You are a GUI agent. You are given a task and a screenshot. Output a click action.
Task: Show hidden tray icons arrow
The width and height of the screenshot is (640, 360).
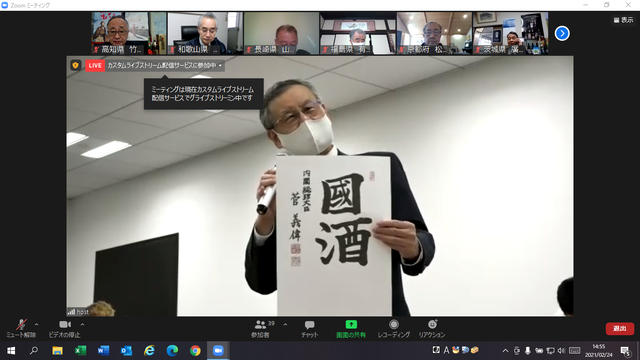[505, 351]
